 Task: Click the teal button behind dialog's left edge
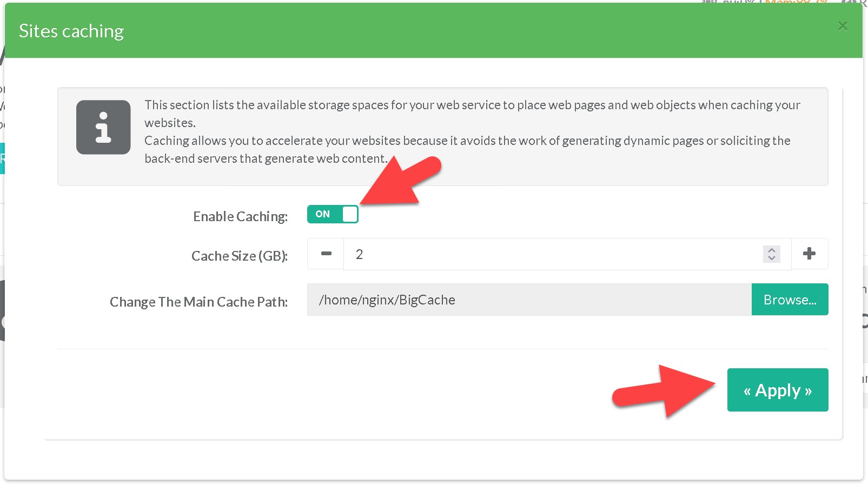(x=2, y=158)
